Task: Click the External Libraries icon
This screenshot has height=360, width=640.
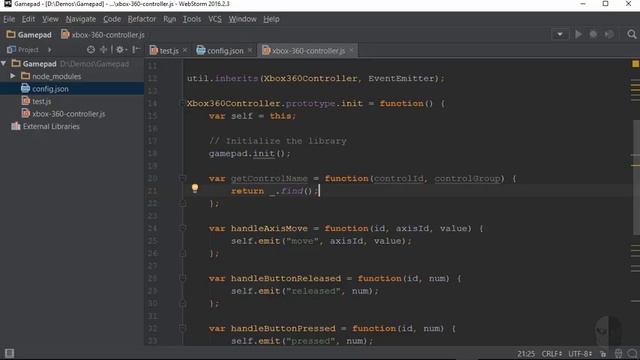Action: click(16, 126)
